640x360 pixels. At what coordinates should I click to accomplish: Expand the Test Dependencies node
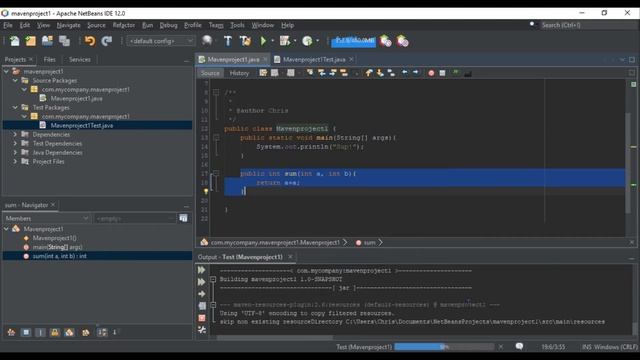click(x=15, y=143)
